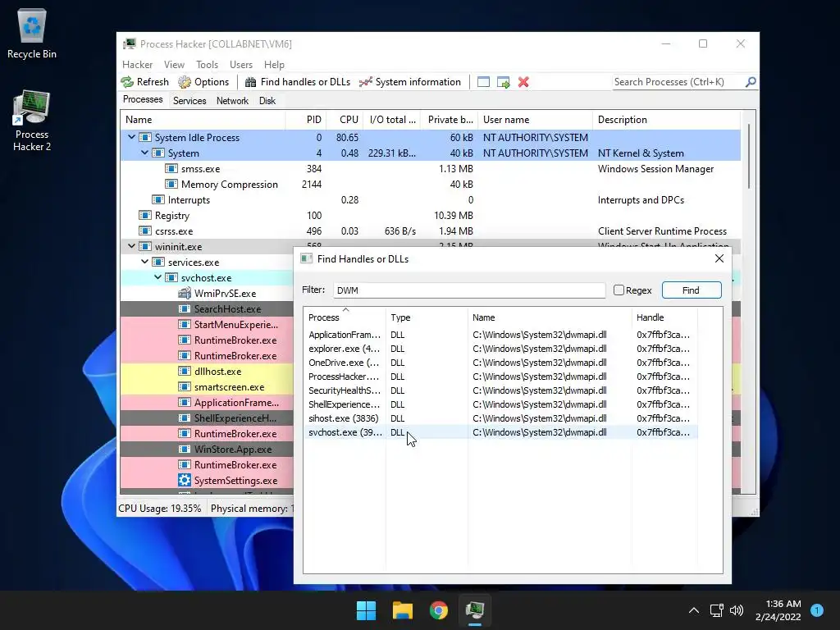
Task: Open the Tools menu
Action: 207,64
